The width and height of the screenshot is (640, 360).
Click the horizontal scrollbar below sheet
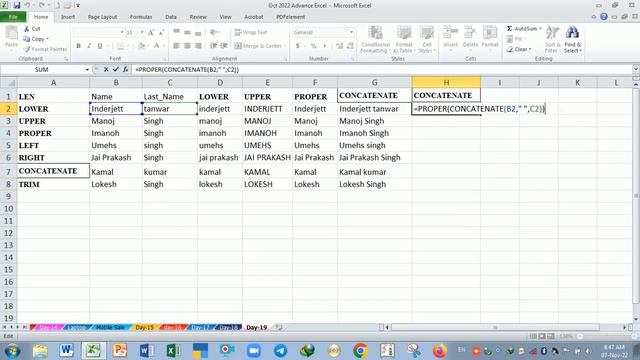point(495,327)
